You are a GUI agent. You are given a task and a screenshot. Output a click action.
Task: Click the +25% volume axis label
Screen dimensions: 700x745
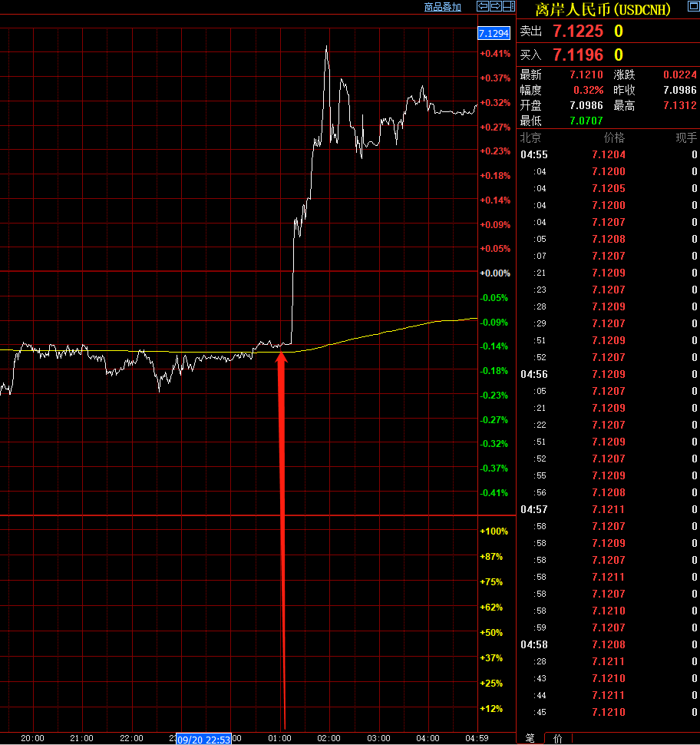click(491, 684)
